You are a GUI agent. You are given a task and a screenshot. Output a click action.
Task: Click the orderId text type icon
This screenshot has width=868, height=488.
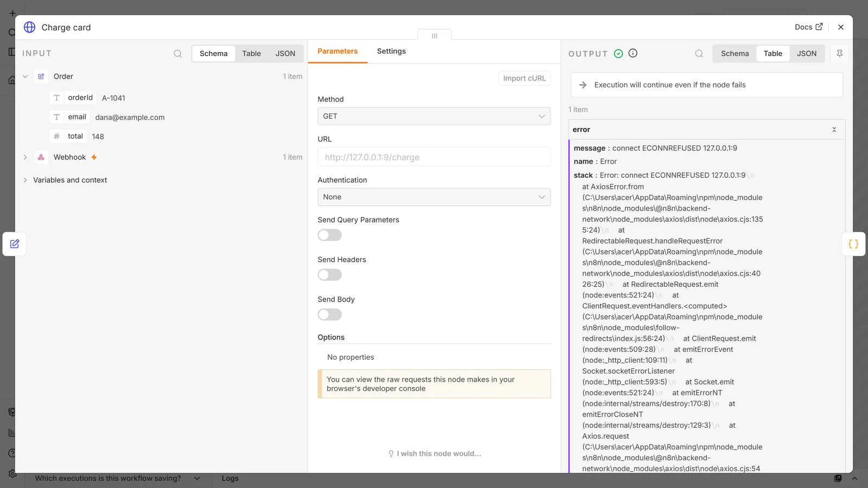pyautogui.click(x=56, y=98)
